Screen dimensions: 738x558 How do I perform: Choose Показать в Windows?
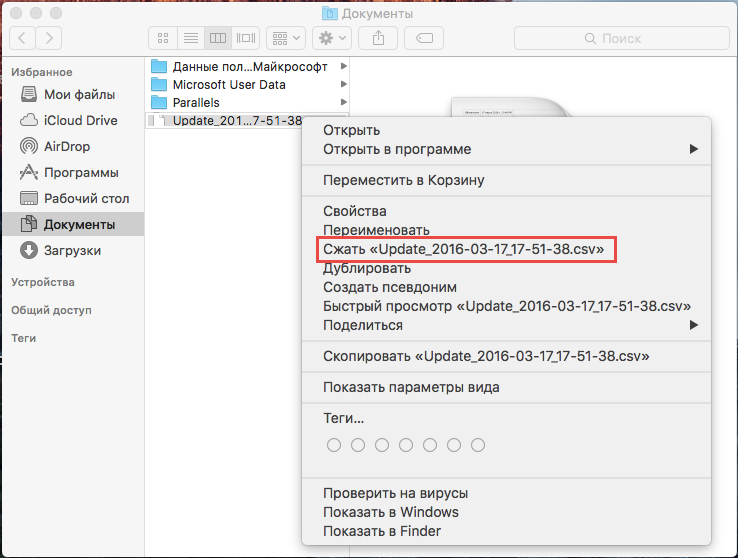click(506, 512)
